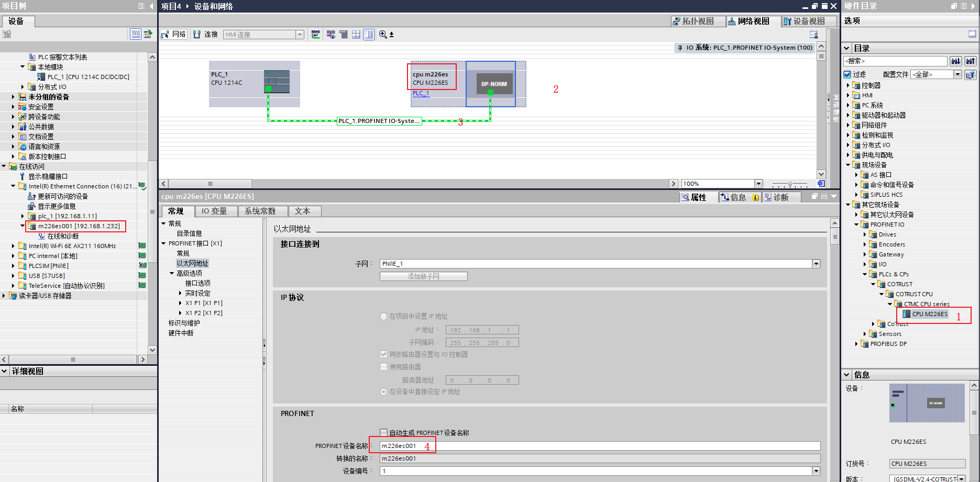The image size is (980, 482).
Task: Collapse the 详细视图 panel
Action: (x=4, y=371)
